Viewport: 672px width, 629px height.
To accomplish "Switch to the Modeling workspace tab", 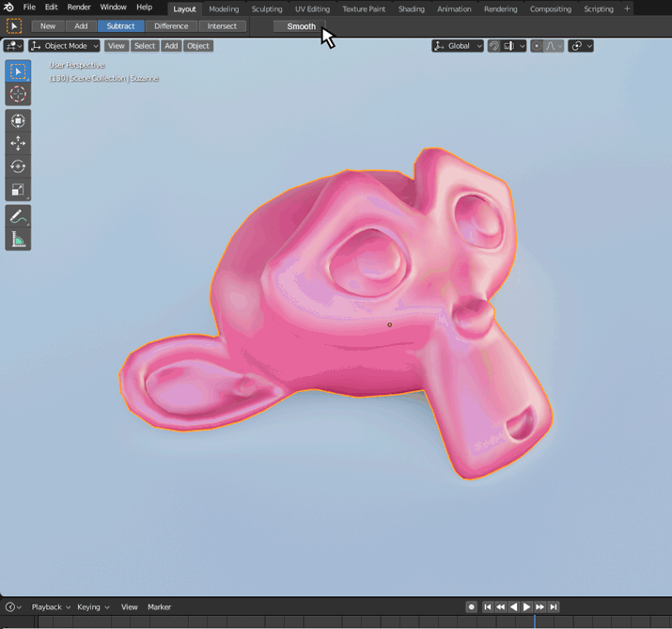I will (224, 9).
